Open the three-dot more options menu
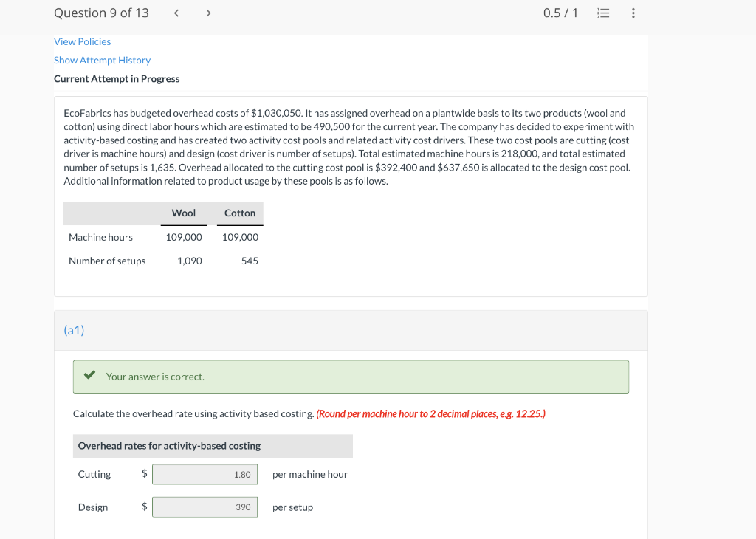This screenshot has height=539, width=756. click(x=633, y=13)
